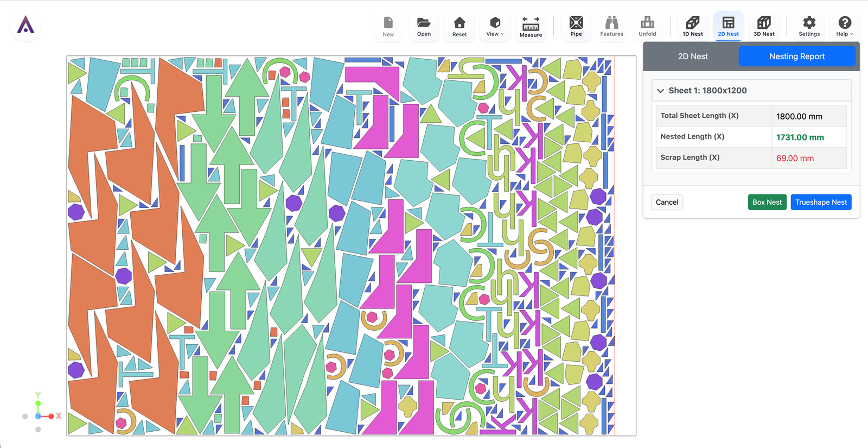
Task: Open the View dropdown menu
Action: 495,26
